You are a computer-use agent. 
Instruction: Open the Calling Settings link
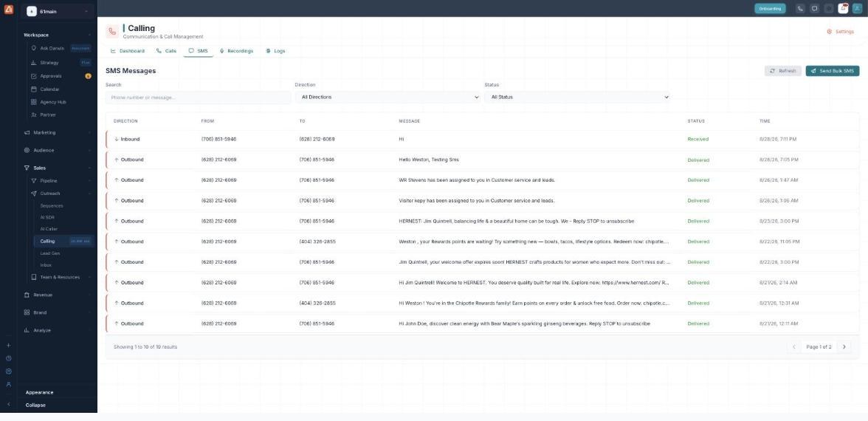click(840, 32)
